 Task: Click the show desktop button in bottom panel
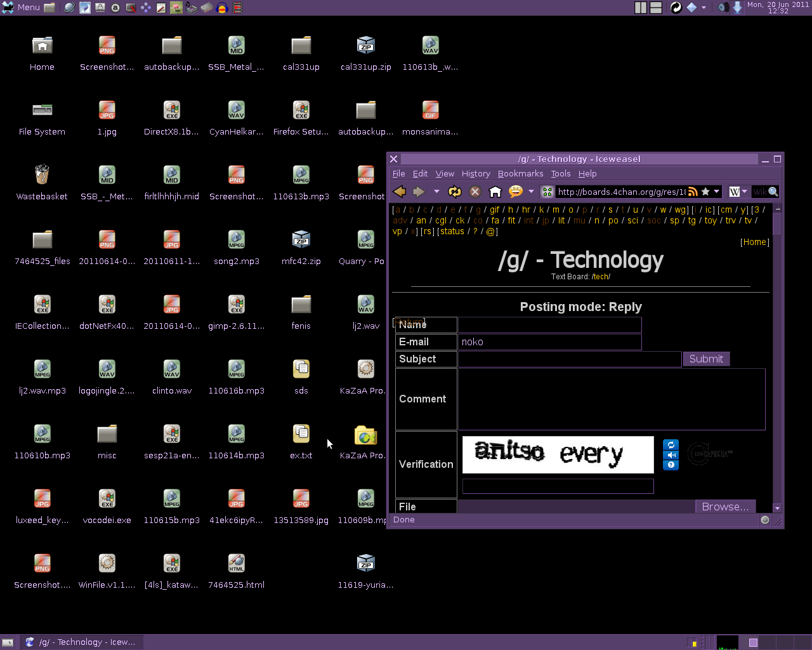pyautogui.click(x=8, y=642)
